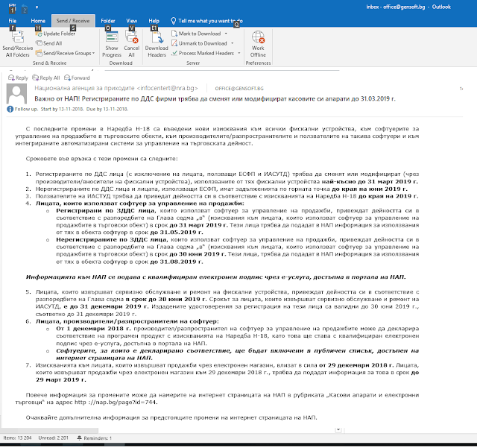Click the Cancel All icon

coord(131,44)
